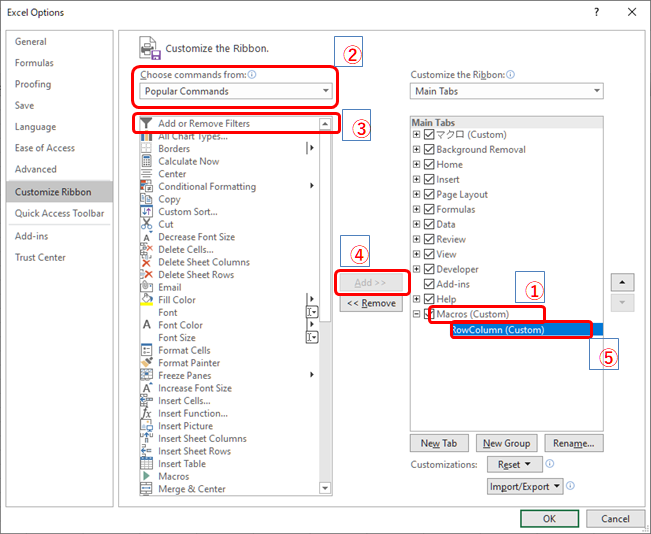Click the << Remove button
The image size is (651, 534).
point(371,304)
